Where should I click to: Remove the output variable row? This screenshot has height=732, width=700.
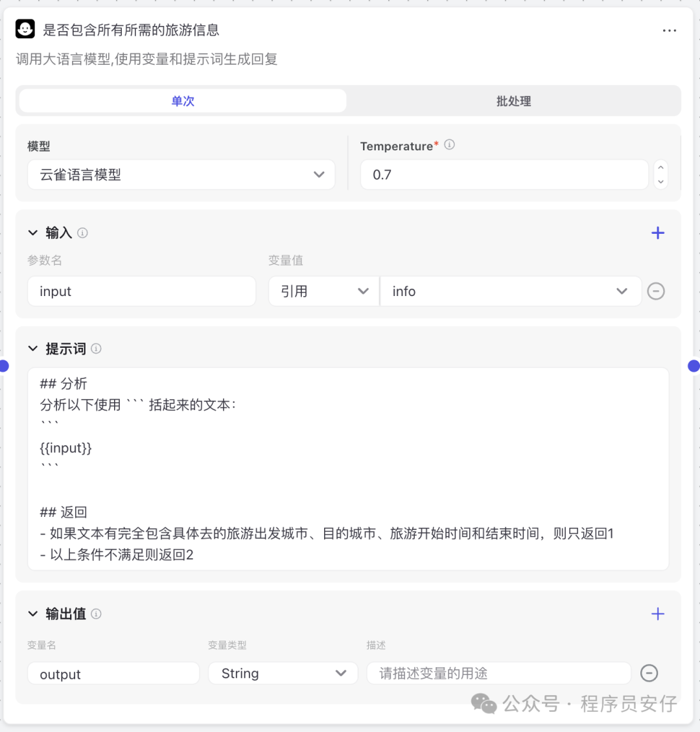(649, 673)
